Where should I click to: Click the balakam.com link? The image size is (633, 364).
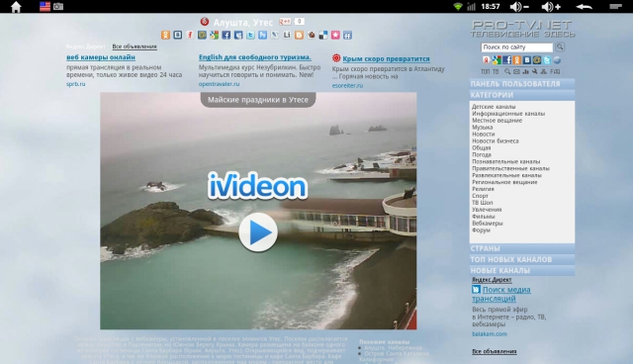click(x=490, y=333)
